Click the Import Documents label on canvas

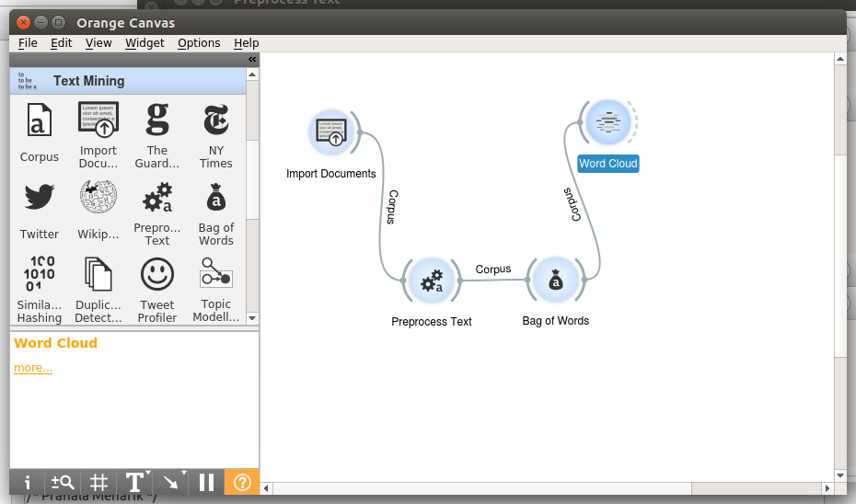tap(330, 174)
